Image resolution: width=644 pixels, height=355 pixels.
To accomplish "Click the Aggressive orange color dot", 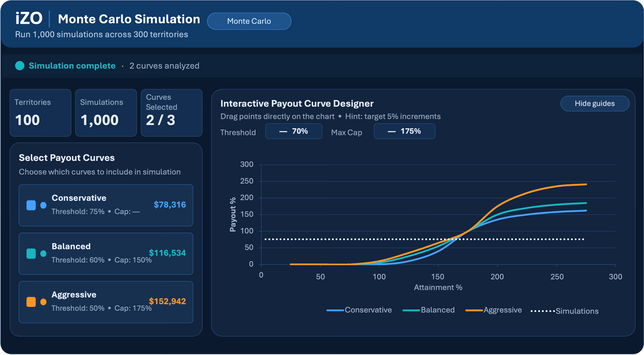I will point(43,302).
